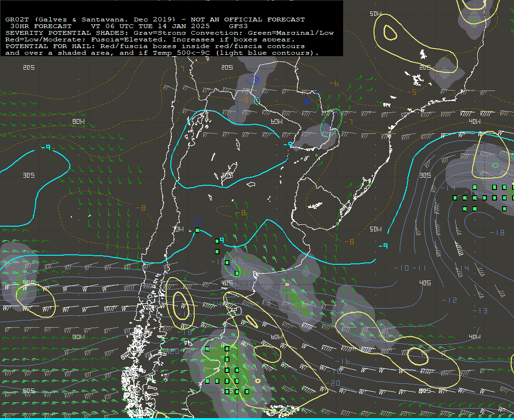Click the 'NOT AN OFFICIAL FORECAST' header text
Viewport: 514px width, 420px height.
coord(247,20)
